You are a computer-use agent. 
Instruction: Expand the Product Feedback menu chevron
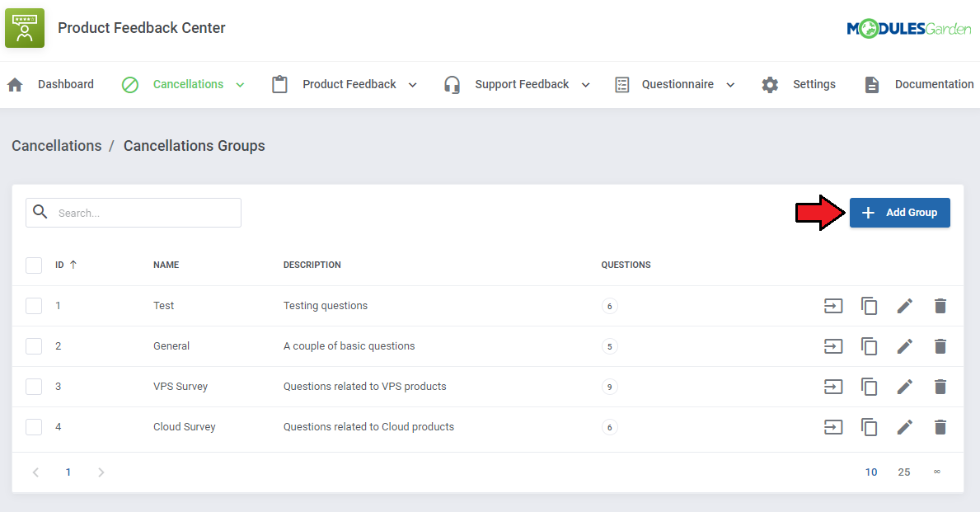pyautogui.click(x=412, y=85)
